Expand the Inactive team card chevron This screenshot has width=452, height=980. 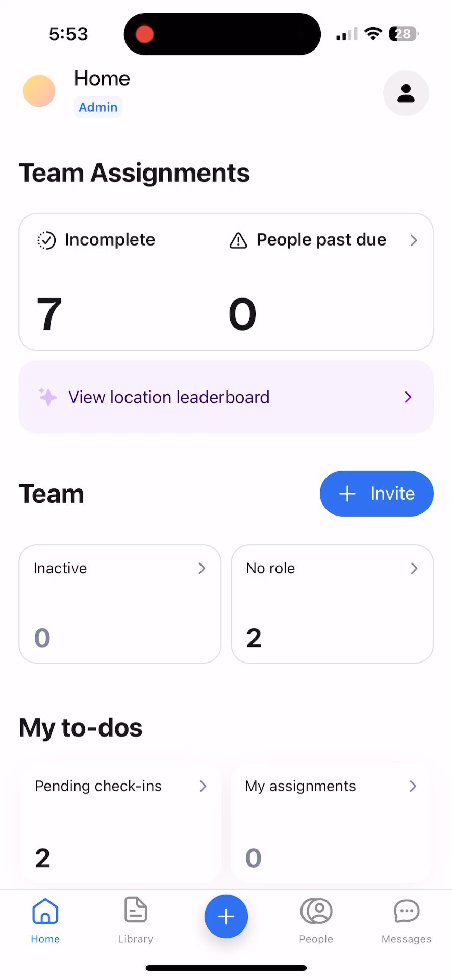202,569
